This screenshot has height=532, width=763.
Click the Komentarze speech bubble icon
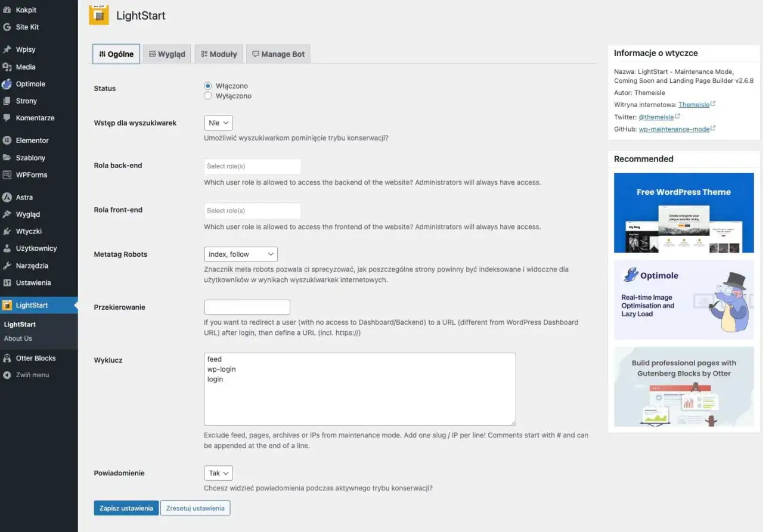[x=7, y=118]
